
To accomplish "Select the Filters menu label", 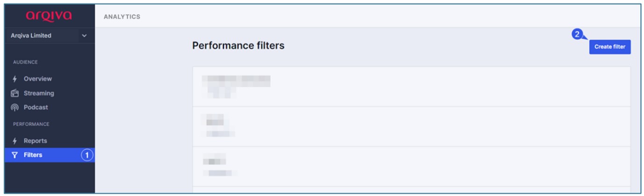I will [33, 155].
